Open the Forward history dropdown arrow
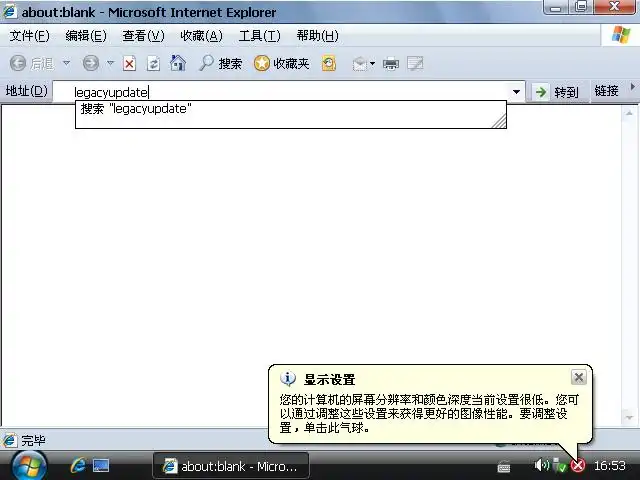 (x=110, y=63)
